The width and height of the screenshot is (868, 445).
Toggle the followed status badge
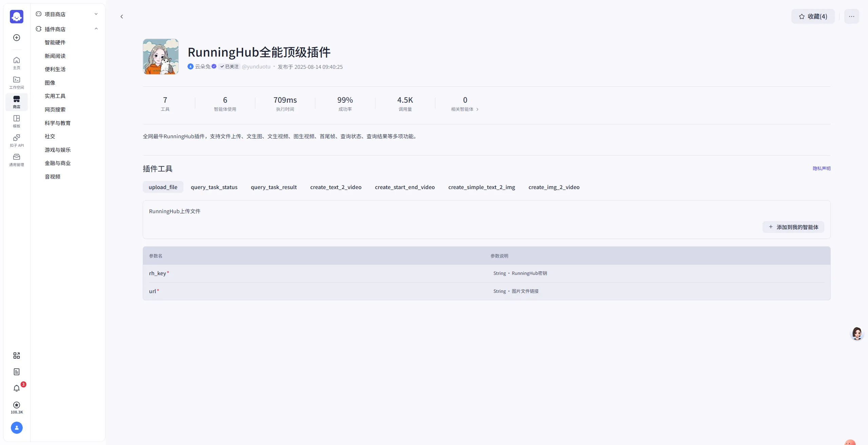point(230,67)
